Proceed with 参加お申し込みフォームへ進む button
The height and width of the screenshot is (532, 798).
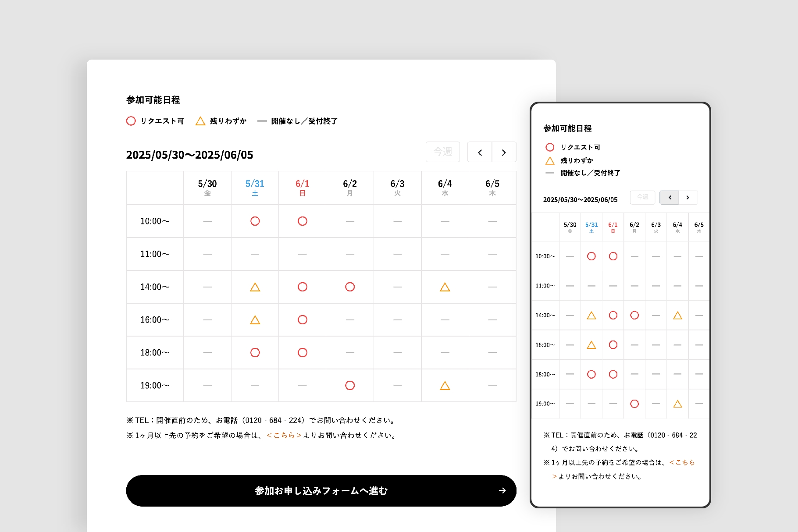click(x=321, y=491)
